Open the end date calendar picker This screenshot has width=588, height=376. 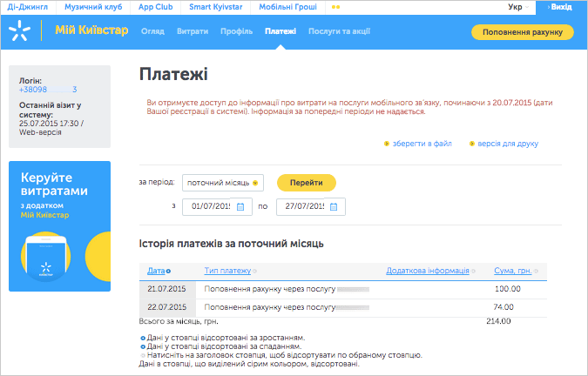(334, 207)
